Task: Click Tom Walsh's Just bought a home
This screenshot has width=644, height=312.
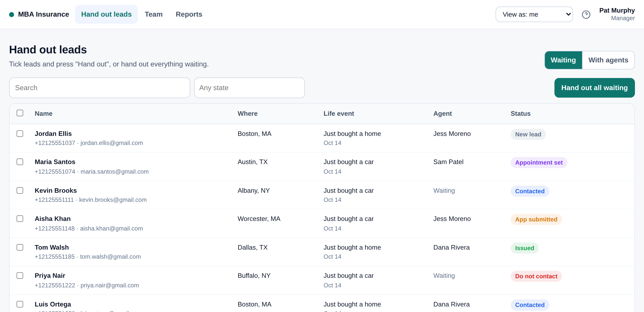Action: tap(352, 247)
